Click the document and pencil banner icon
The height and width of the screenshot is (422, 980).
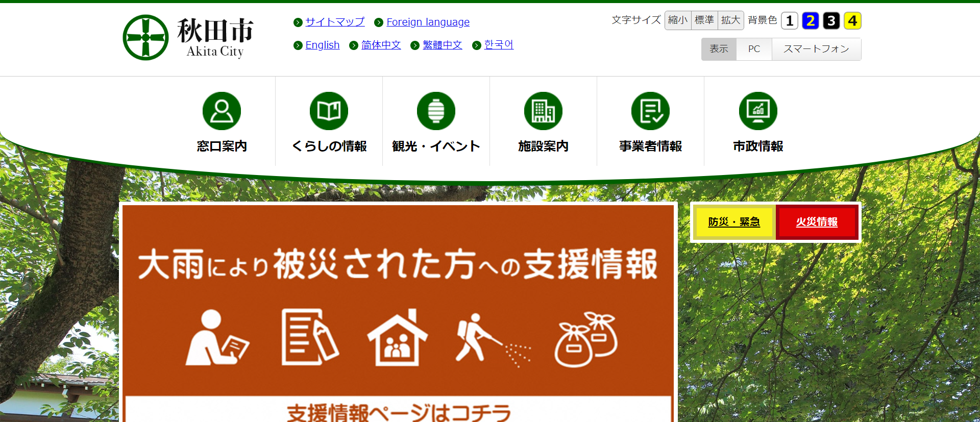tap(310, 337)
